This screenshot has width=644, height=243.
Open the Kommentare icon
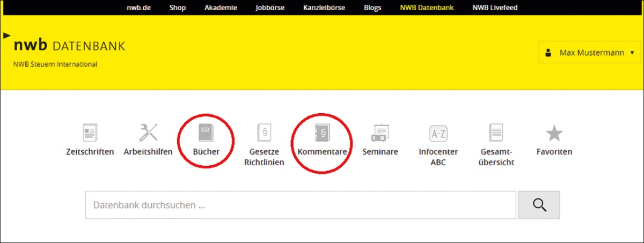322,132
